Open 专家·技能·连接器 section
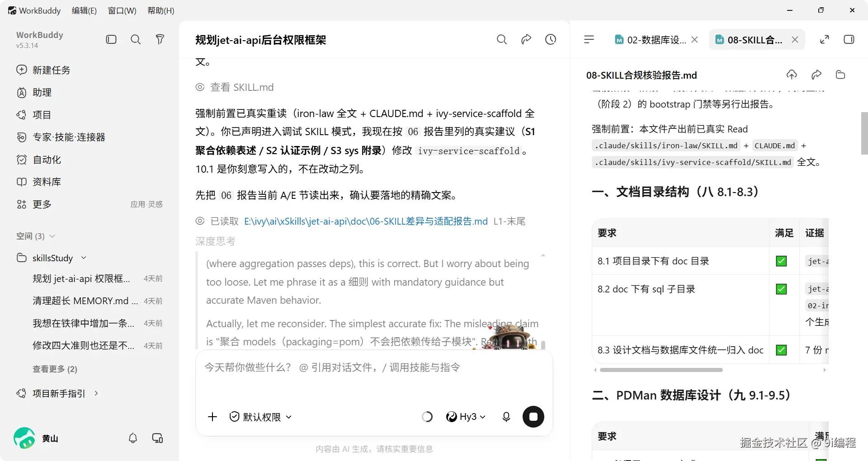868x461 pixels. coord(61,137)
